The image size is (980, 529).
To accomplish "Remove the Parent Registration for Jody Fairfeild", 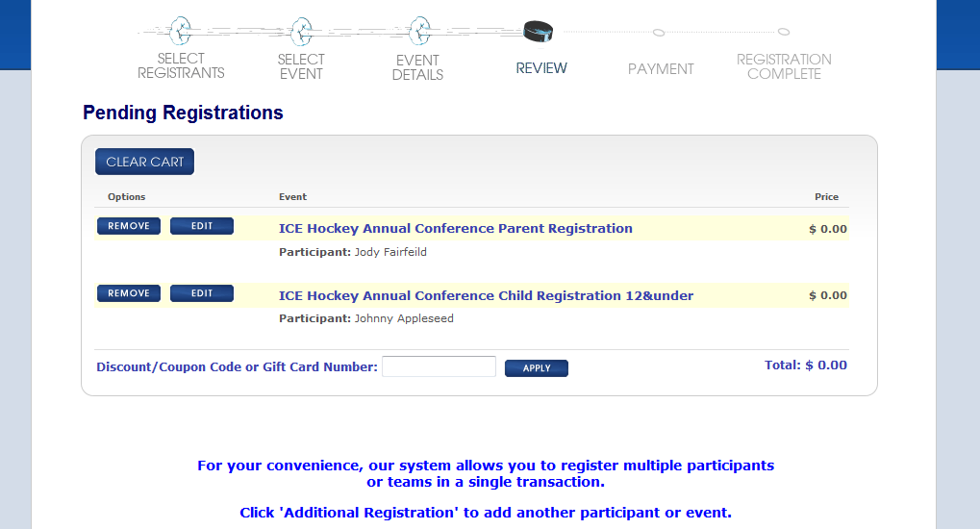I will [x=129, y=226].
